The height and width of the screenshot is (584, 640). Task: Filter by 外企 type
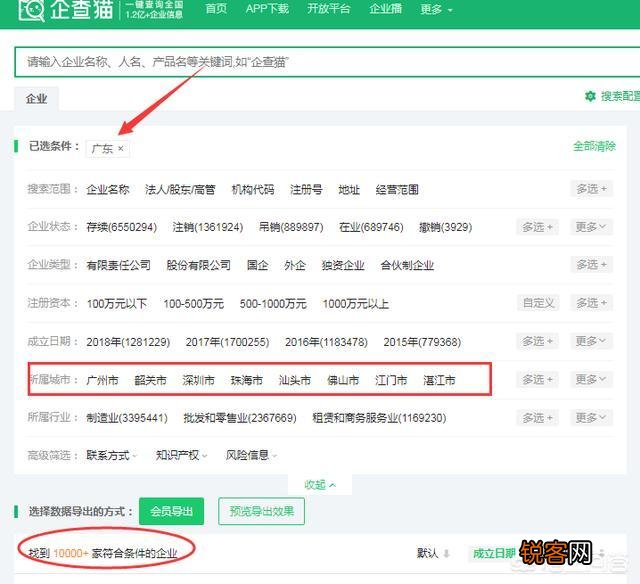295,265
